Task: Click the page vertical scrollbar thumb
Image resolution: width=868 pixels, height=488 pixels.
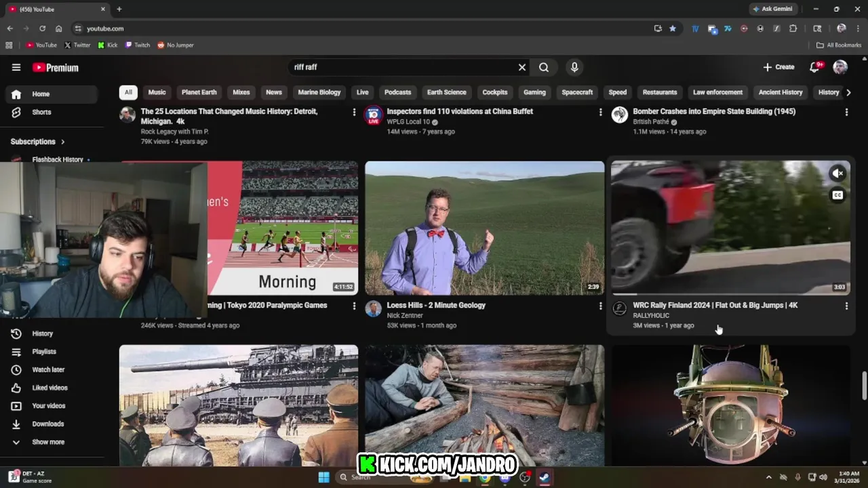Action: 864,386
